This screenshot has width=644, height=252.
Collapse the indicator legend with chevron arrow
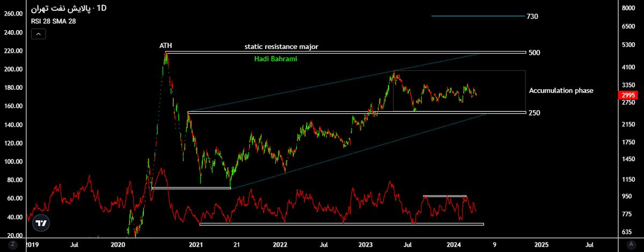tap(39, 34)
